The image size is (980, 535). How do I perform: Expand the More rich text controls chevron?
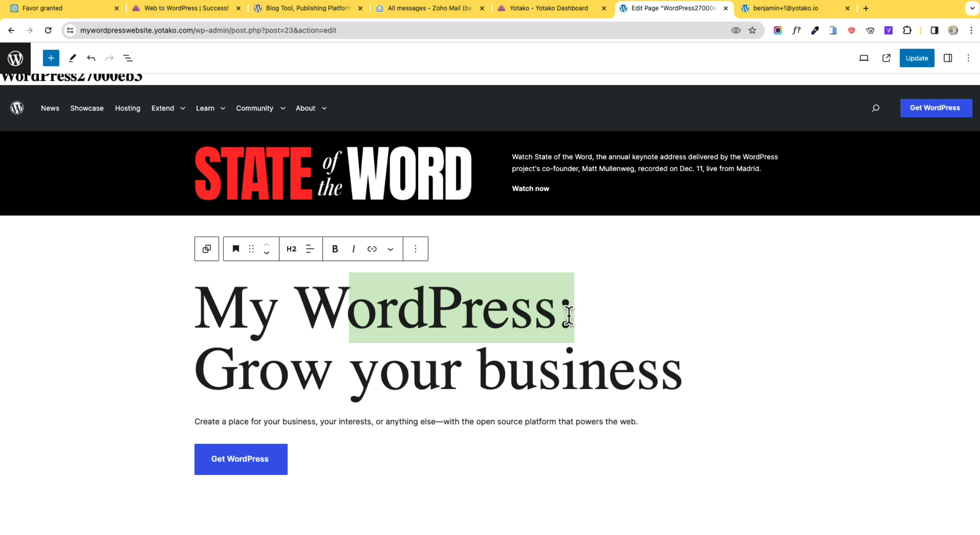[390, 249]
